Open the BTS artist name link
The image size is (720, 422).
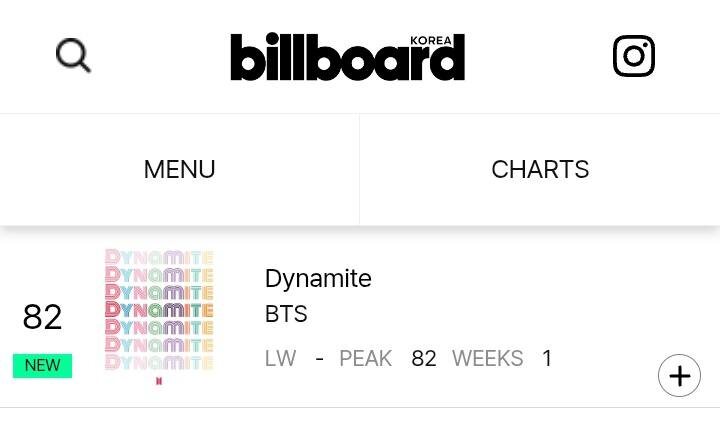286,314
